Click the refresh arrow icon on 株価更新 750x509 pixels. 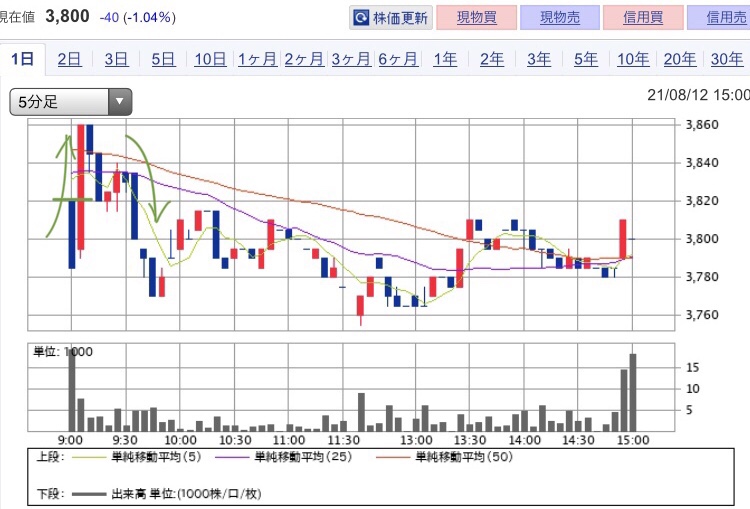pyautogui.click(x=361, y=18)
